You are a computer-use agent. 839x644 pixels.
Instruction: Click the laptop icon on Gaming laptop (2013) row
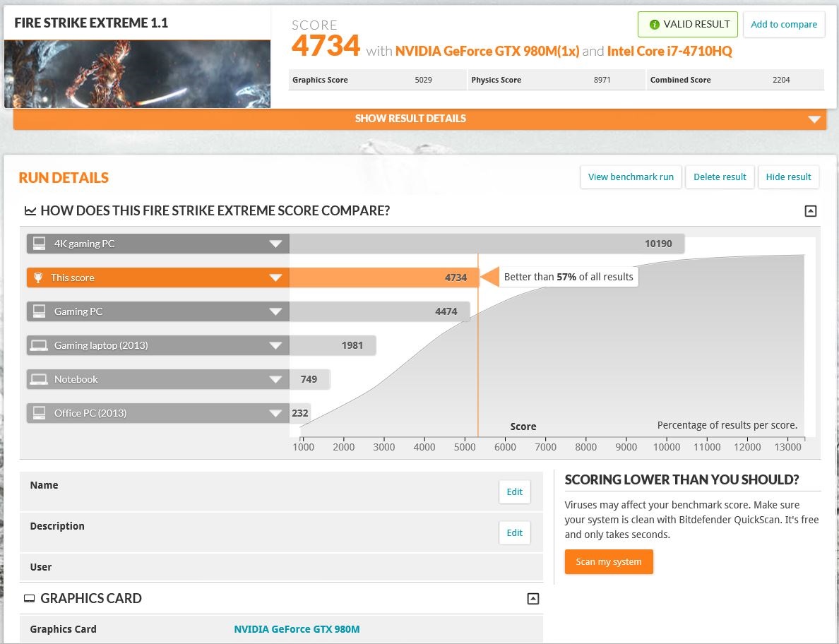point(39,345)
